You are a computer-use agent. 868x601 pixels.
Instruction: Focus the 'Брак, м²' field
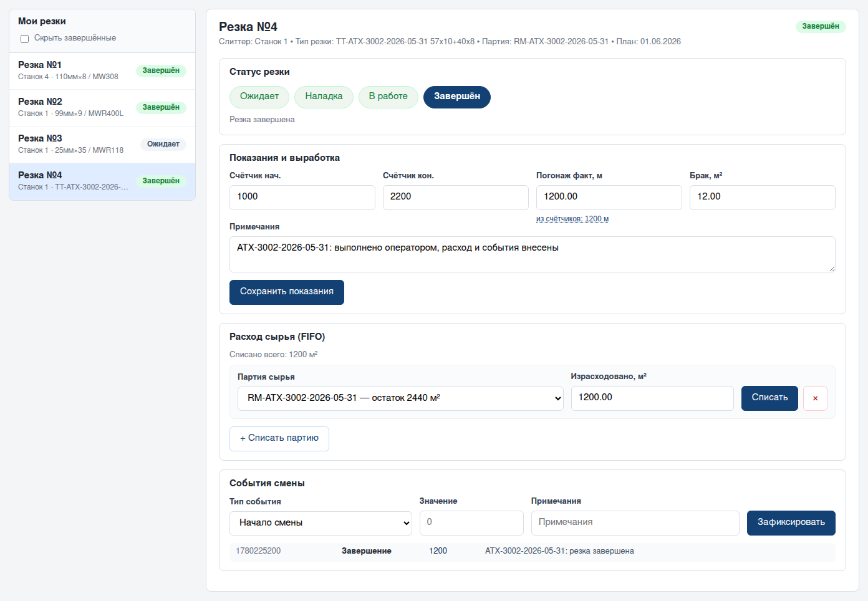coord(763,198)
